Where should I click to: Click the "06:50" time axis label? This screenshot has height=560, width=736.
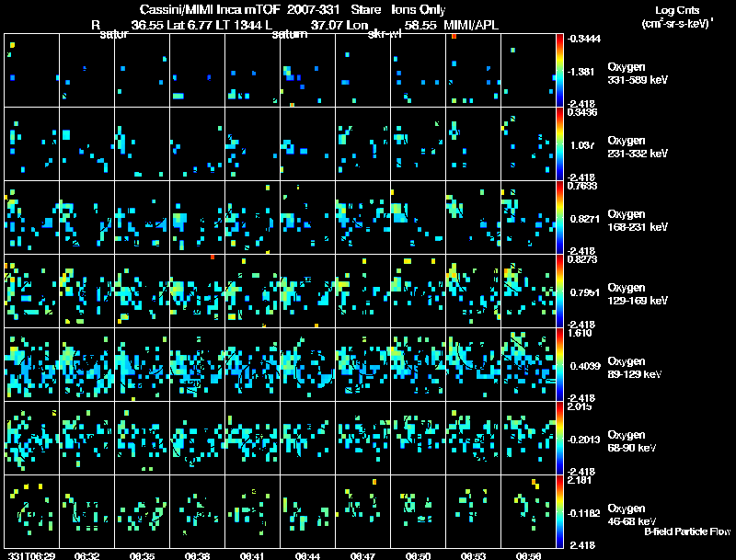point(418,555)
